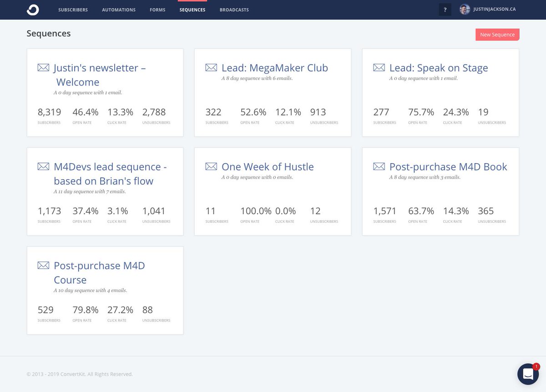Image resolution: width=546 pixels, height=392 pixels.
Task: Click envelope icon beside Post-purchase M4D Course
Action: (43, 265)
